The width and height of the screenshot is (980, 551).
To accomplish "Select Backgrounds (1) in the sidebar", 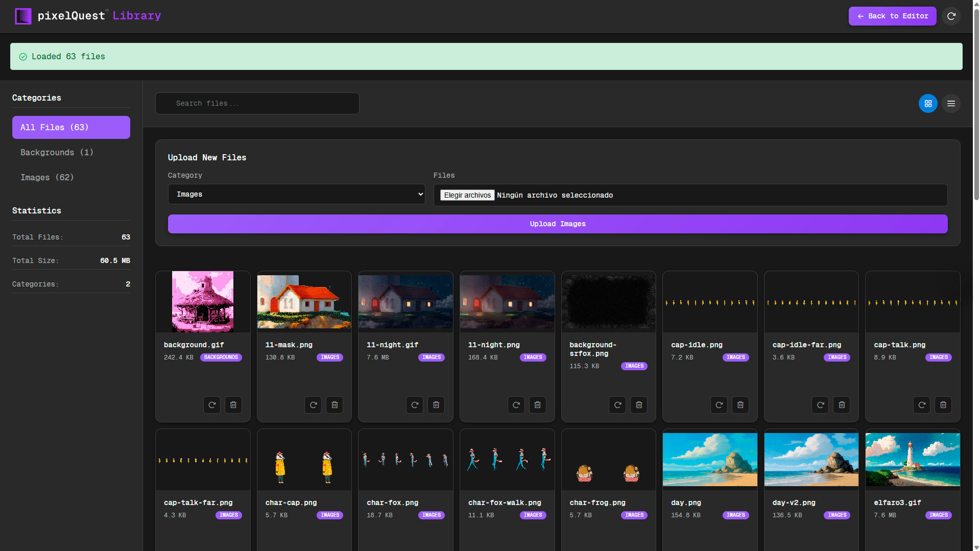I will click(57, 152).
